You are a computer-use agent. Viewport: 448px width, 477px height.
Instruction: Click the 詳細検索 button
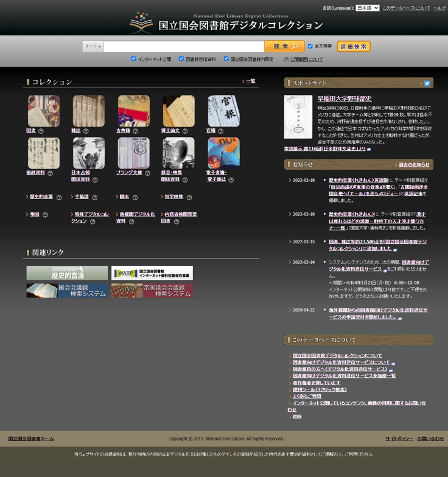pos(354,46)
